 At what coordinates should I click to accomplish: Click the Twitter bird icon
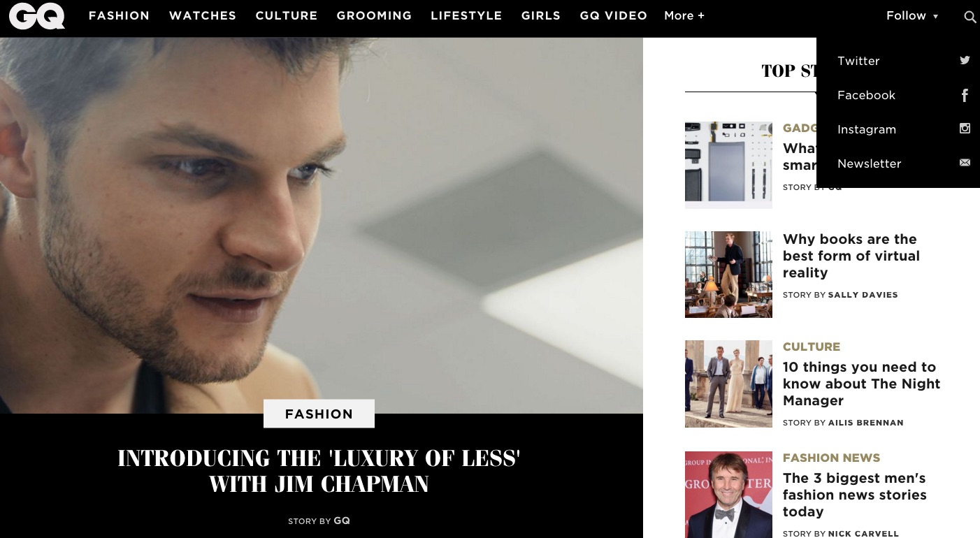965,60
